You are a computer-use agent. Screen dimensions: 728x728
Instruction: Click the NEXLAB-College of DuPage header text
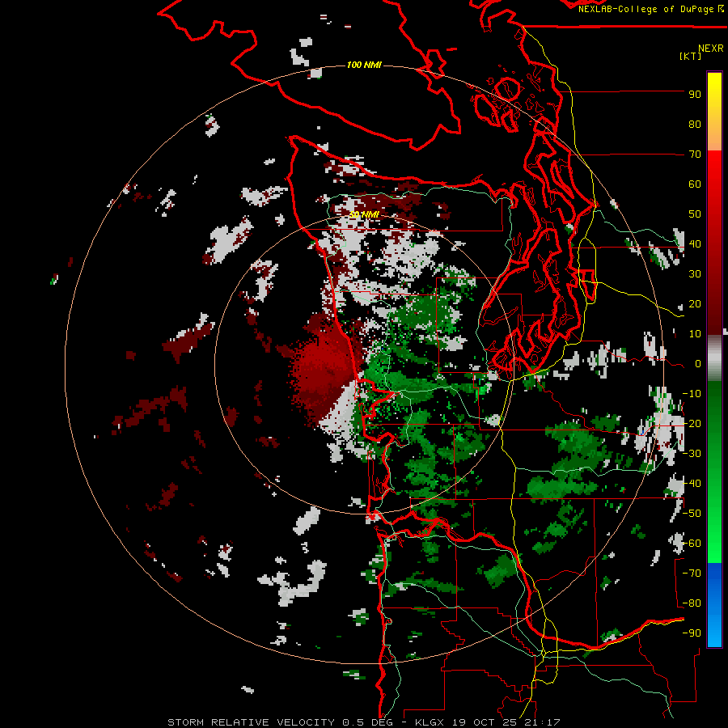click(650, 9)
